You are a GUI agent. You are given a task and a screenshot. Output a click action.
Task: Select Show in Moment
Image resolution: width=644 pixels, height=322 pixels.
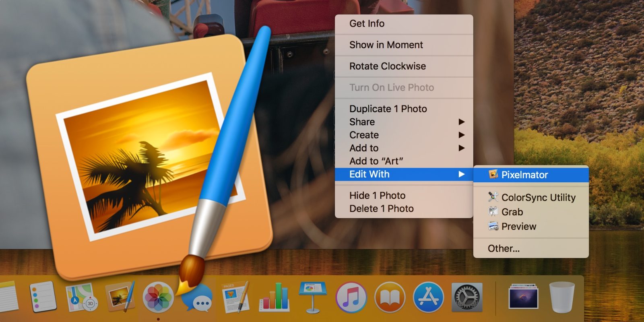[404, 45]
